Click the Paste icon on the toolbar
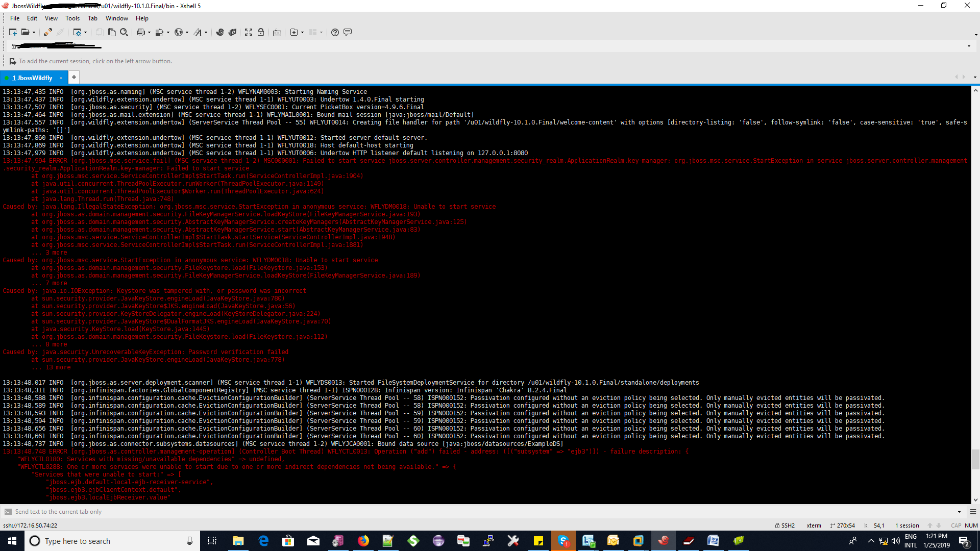Viewport: 980px width, 551px height. pyautogui.click(x=112, y=32)
